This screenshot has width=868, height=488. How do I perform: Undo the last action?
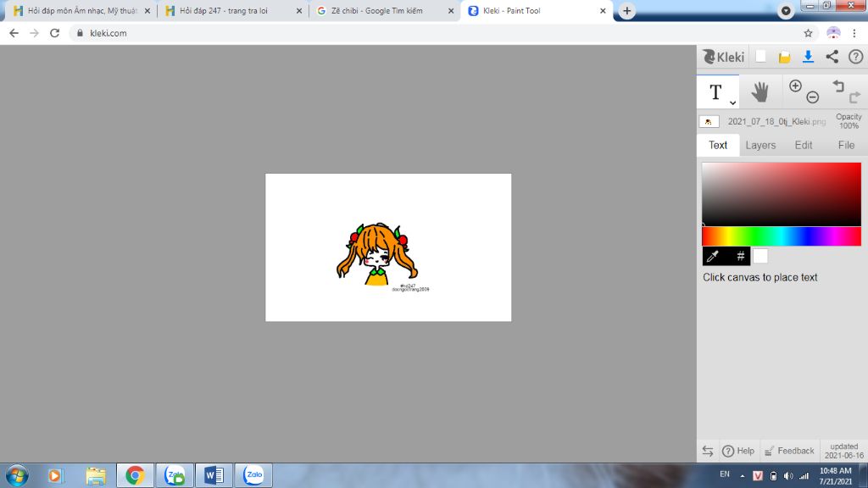(x=838, y=86)
